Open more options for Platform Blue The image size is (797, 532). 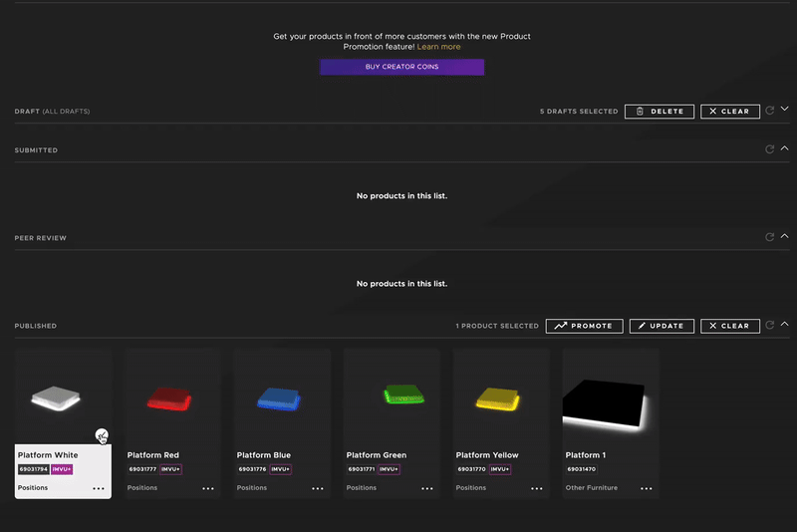pyautogui.click(x=318, y=488)
